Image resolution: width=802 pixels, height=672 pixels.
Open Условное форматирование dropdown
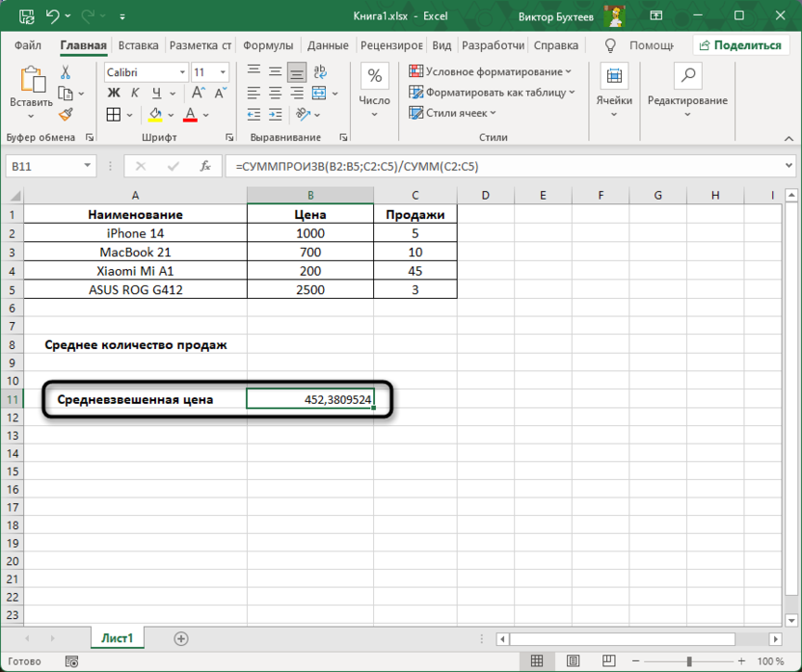point(490,71)
